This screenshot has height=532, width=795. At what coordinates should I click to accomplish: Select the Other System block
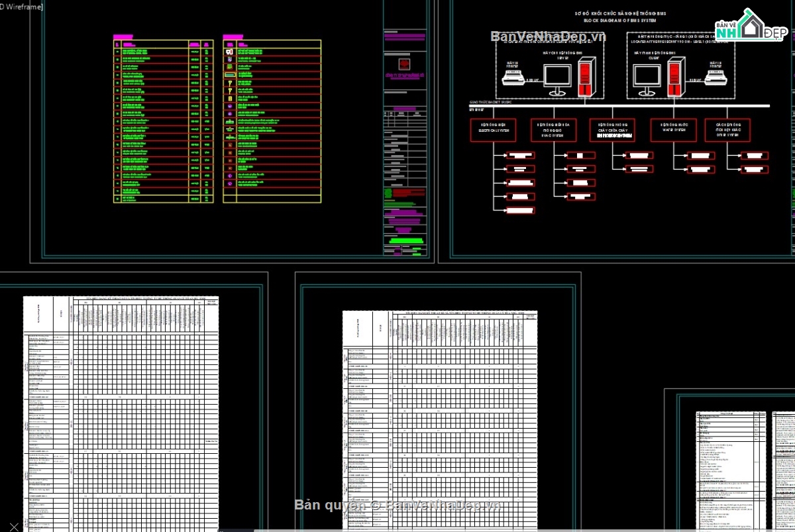point(727,130)
